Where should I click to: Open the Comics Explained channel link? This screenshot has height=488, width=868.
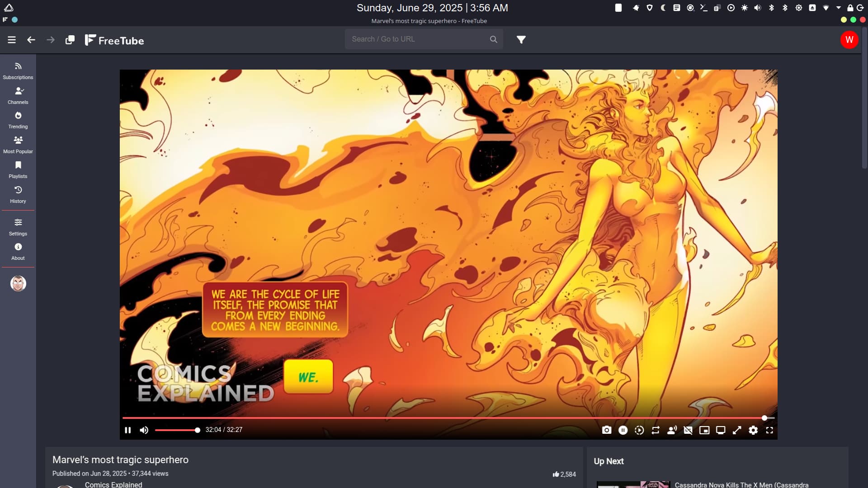[113, 484]
